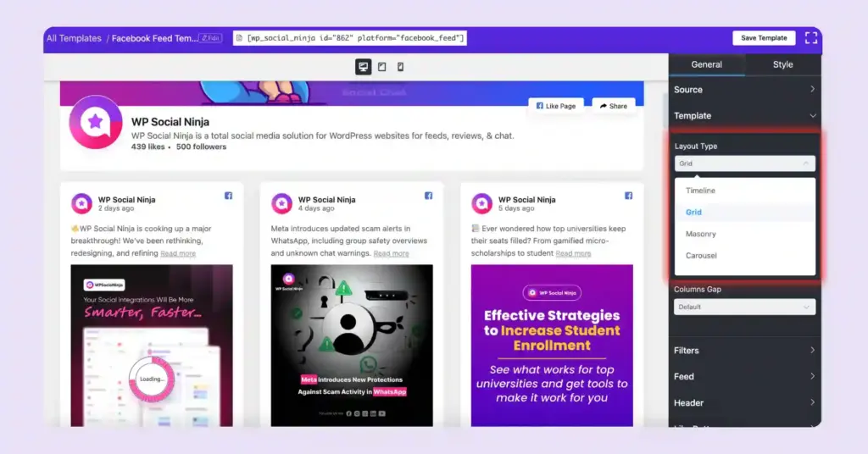868x454 pixels.
Task: Go to All Templates breadcrumb
Action: (75, 38)
